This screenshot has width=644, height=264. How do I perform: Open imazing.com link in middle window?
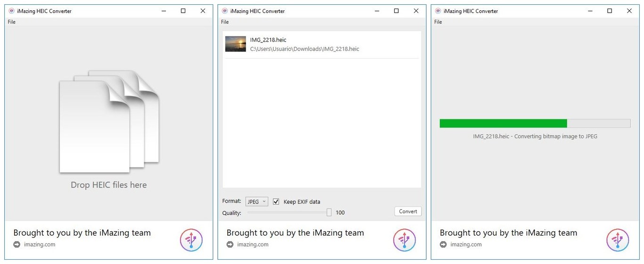click(253, 244)
